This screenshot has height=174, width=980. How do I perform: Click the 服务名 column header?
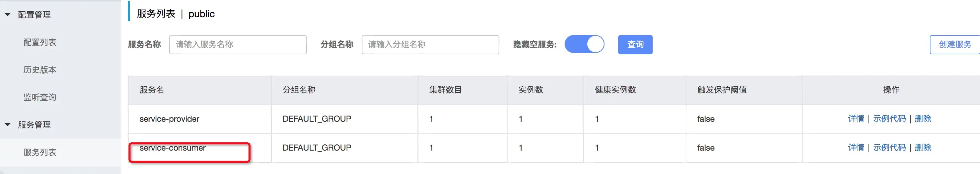pyautogui.click(x=152, y=90)
